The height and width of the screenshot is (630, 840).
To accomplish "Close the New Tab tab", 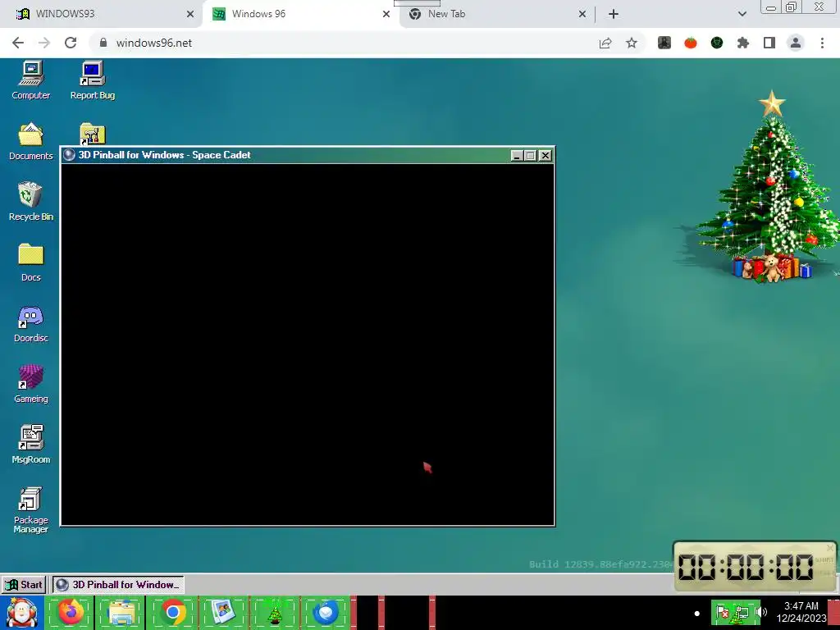I will click(582, 14).
